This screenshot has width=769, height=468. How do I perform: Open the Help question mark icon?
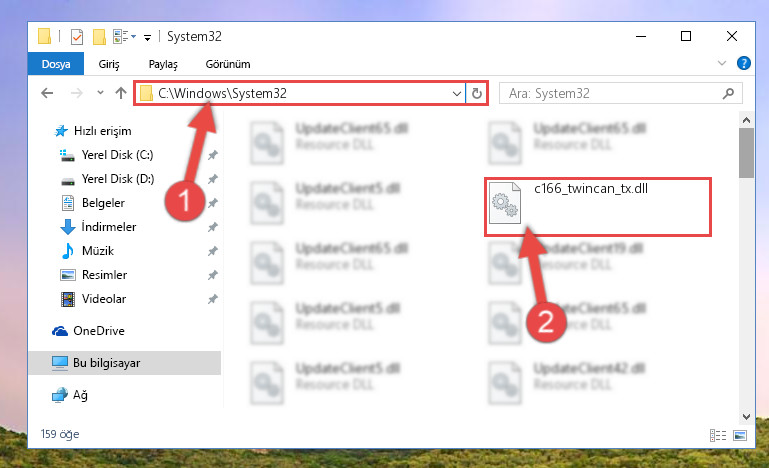pyautogui.click(x=743, y=63)
